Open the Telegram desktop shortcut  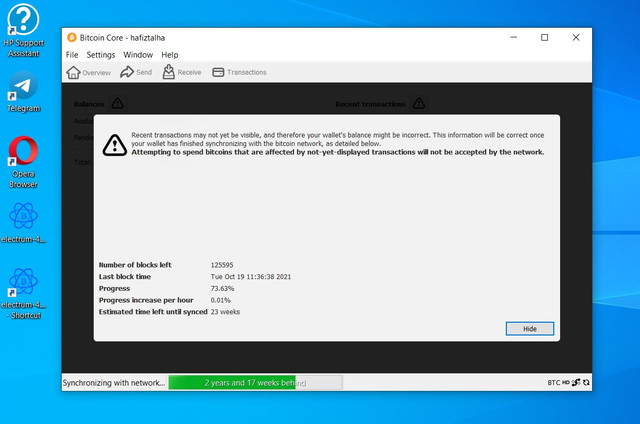(23, 92)
